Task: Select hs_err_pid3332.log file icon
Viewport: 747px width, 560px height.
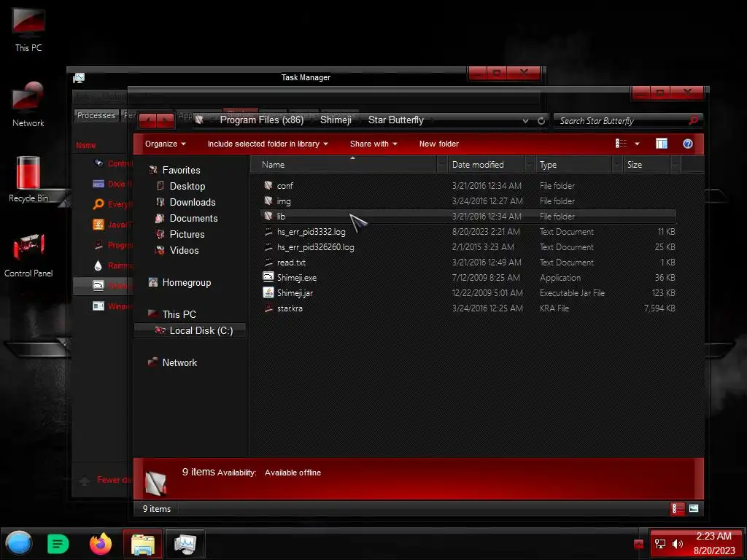Action: coord(268,231)
